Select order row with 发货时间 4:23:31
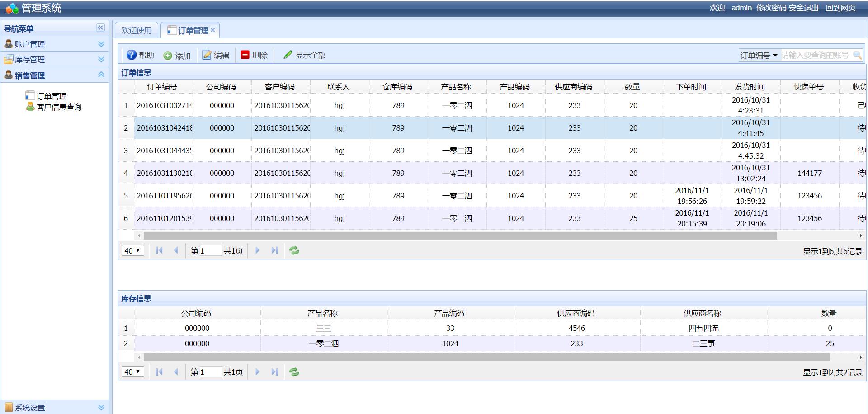Viewport: 868px width, 414px height. [x=492, y=105]
